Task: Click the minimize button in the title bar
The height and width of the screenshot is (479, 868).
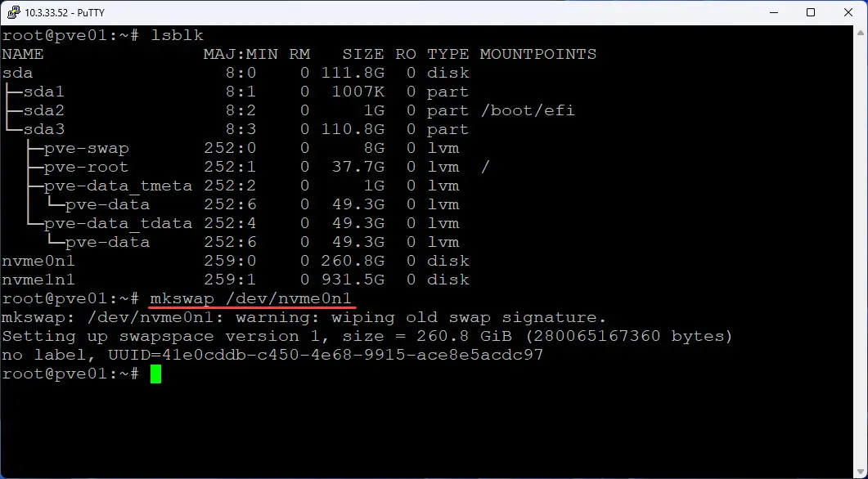Action: tap(772, 12)
